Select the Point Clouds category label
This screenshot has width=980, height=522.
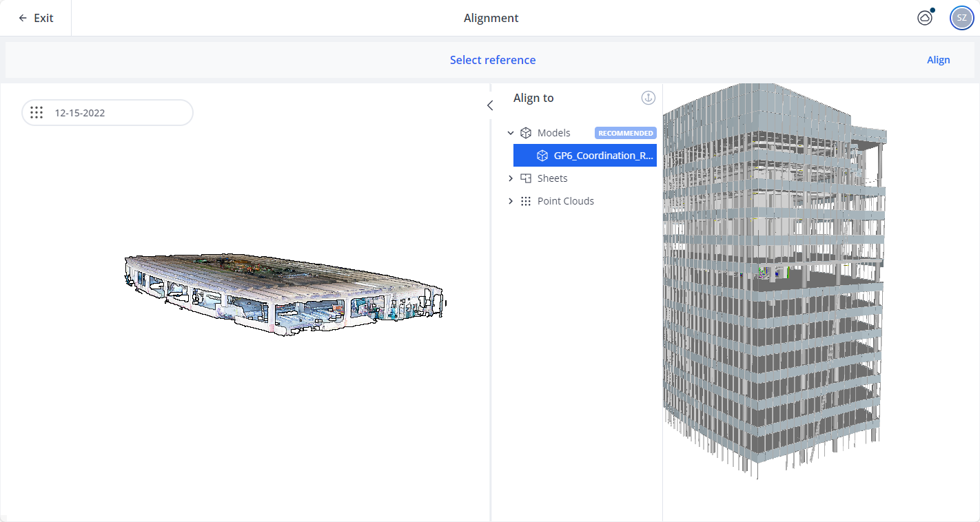coord(566,201)
